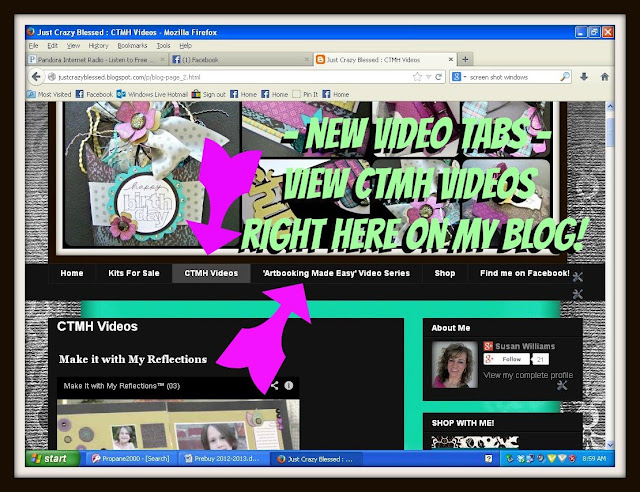Open the Downloads arrow icon
This screenshot has width=640, height=492.
tap(584, 77)
